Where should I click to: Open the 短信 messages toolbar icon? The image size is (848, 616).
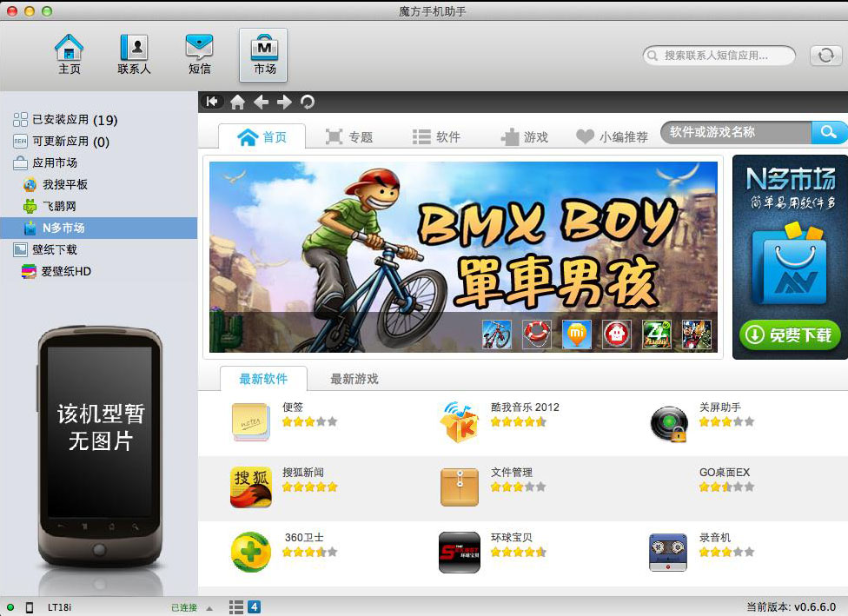pos(199,54)
